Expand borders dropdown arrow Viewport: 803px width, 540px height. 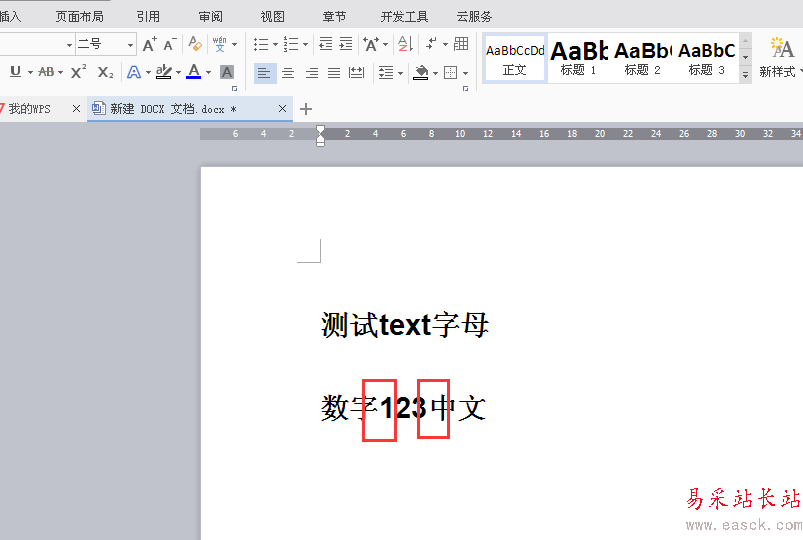pyautogui.click(x=465, y=73)
